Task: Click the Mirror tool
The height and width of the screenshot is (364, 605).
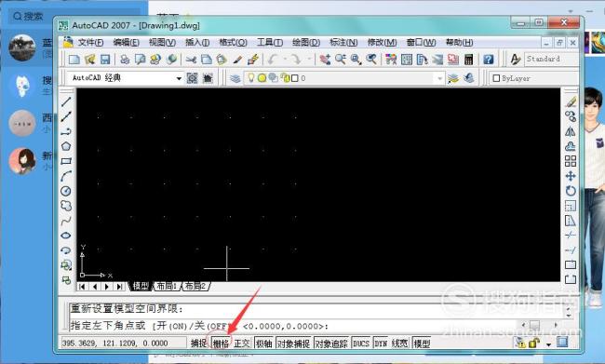Action: point(571,131)
